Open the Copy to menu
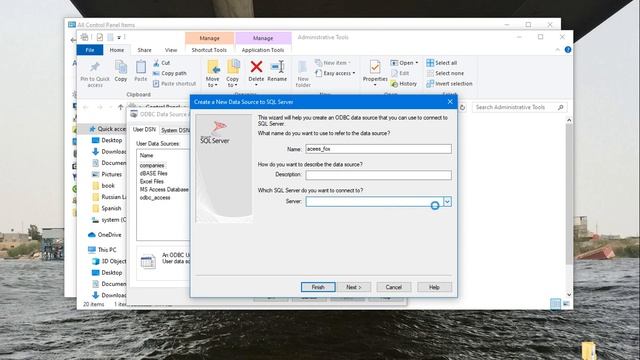640x360 pixels. [233, 73]
